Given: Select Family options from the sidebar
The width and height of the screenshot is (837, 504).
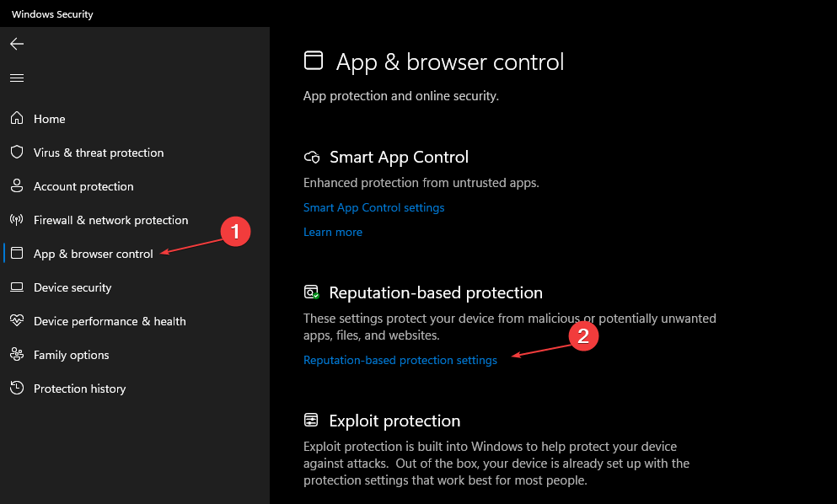Looking at the screenshot, I should tap(71, 354).
